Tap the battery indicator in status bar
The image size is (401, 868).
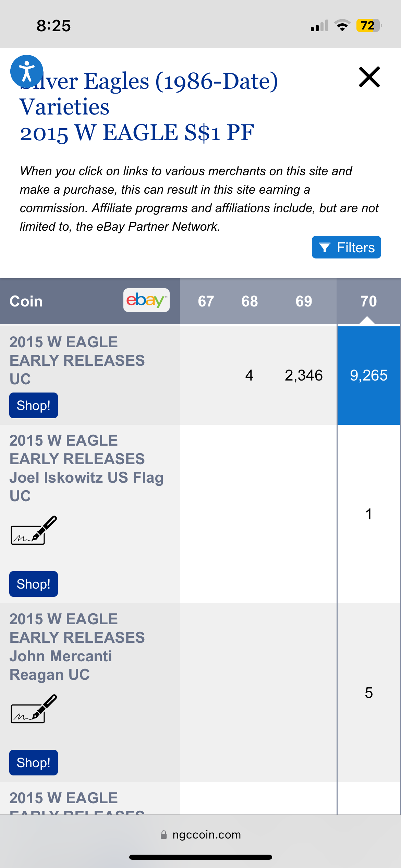tap(369, 26)
